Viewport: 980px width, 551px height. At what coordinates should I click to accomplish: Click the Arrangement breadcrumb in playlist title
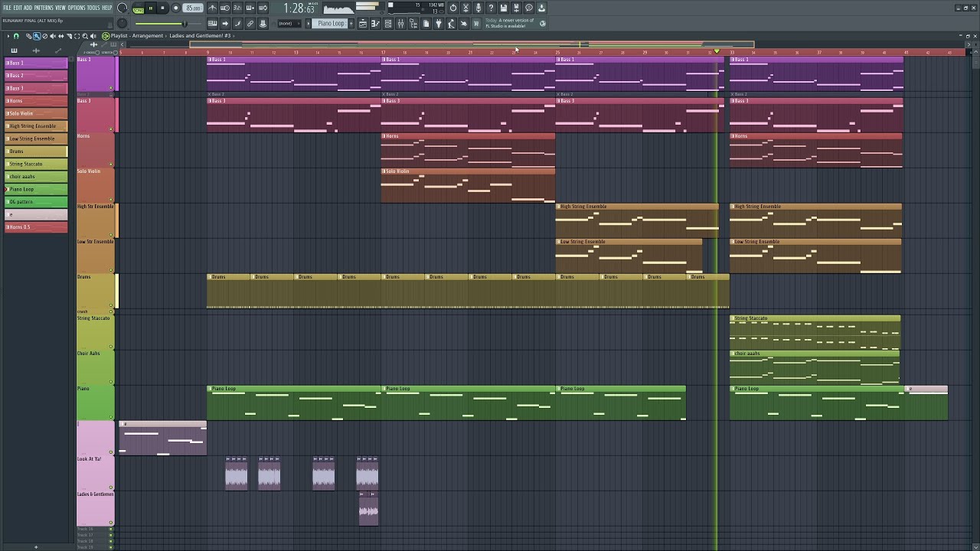pos(147,36)
